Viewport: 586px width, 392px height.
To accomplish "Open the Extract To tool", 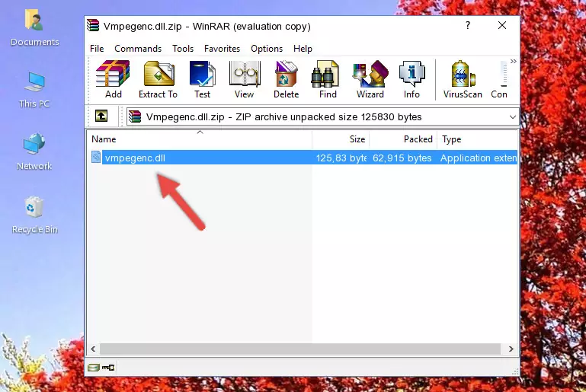I will tap(159, 79).
